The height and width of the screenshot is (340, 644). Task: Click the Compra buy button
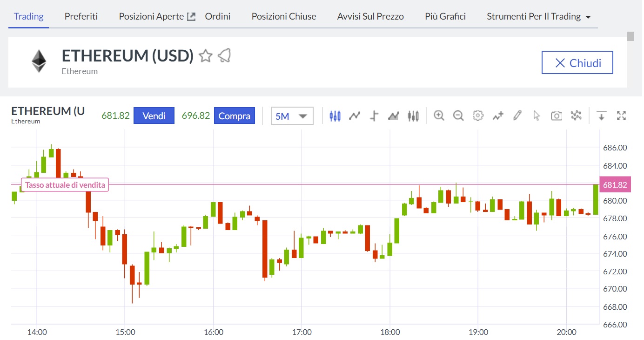pos(235,116)
